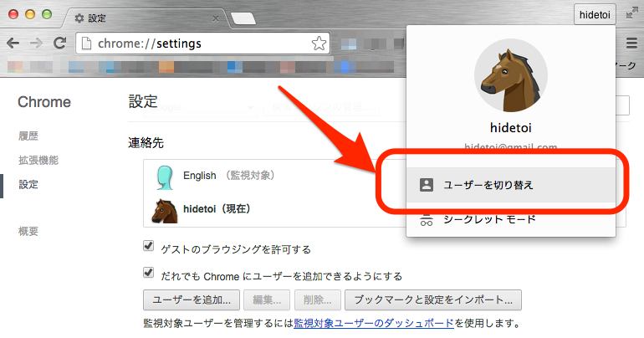The image size is (644, 338).
Task: Click the forward navigation arrow
Action: tap(36, 44)
